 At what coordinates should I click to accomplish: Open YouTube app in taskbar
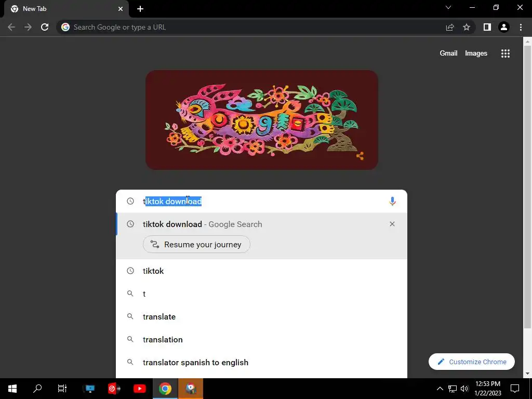point(139,389)
